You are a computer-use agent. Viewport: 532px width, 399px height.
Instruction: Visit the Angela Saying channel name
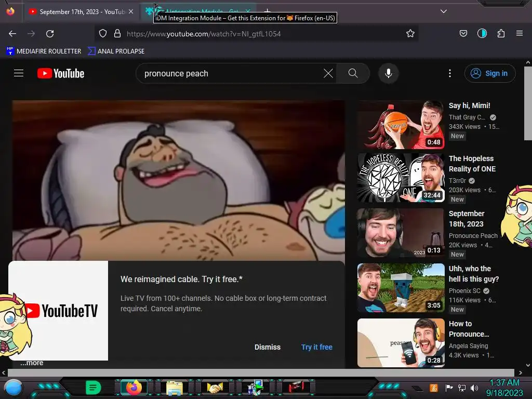tap(468, 345)
